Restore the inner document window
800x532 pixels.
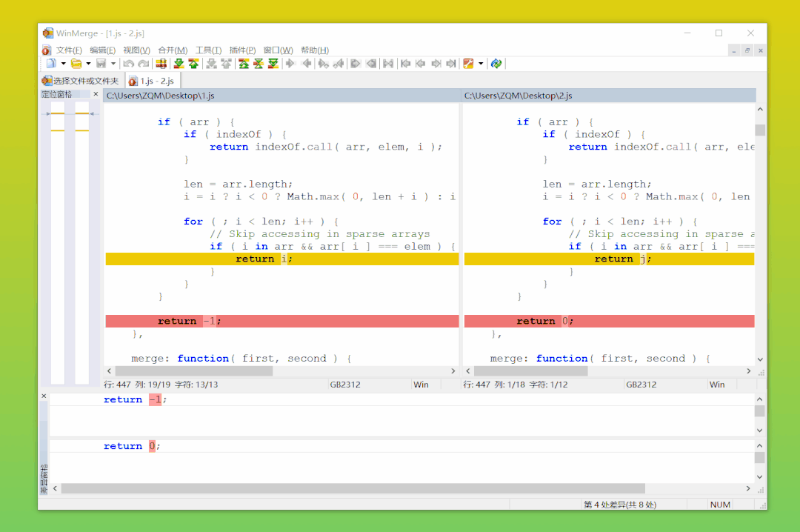747,50
